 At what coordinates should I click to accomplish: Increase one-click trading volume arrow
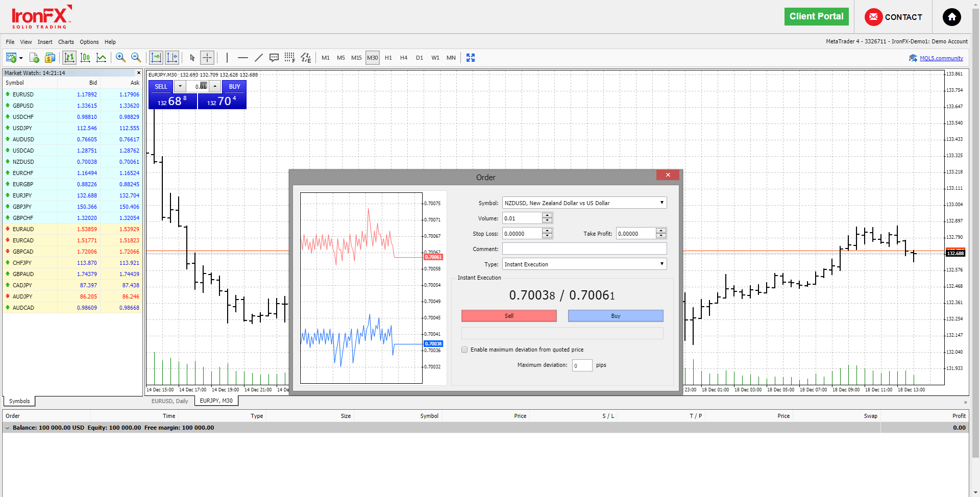coord(215,86)
